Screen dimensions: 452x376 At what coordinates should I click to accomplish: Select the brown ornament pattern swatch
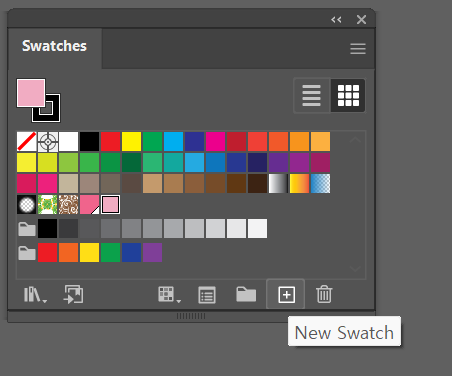click(x=69, y=204)
